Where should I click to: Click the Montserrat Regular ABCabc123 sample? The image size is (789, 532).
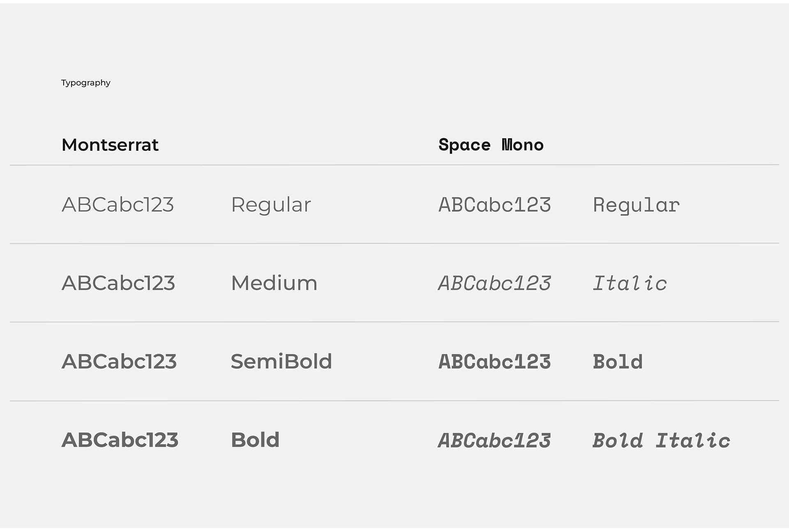click(118, 205)
